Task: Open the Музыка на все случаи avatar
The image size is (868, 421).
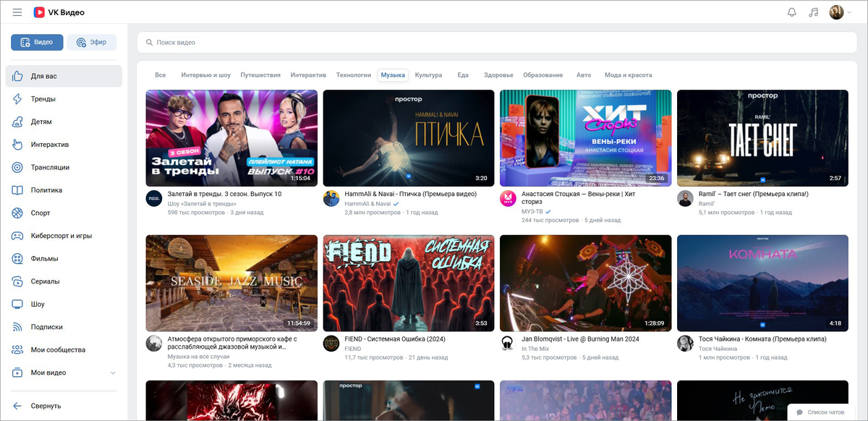Action: [154, 344]
